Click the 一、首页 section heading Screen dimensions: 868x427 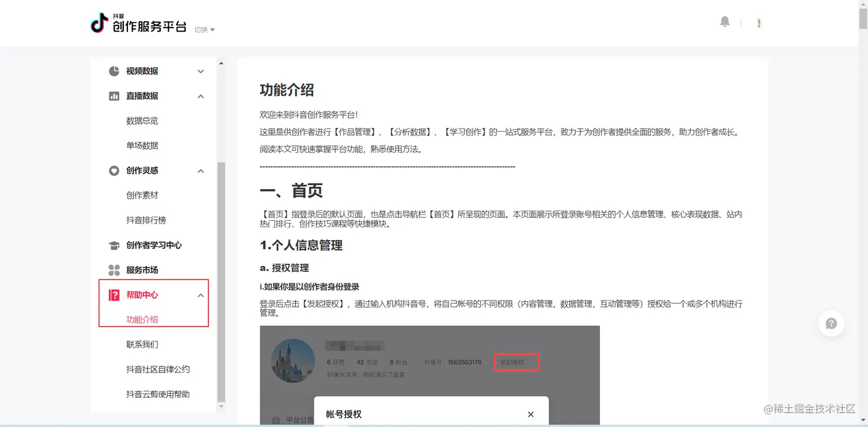click(291, 191)
